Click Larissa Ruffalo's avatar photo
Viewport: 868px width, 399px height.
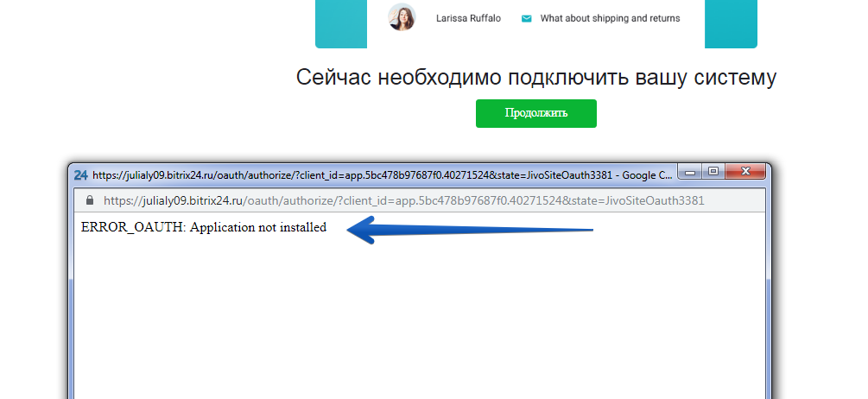pyautogui.click(x=402, y=16)
